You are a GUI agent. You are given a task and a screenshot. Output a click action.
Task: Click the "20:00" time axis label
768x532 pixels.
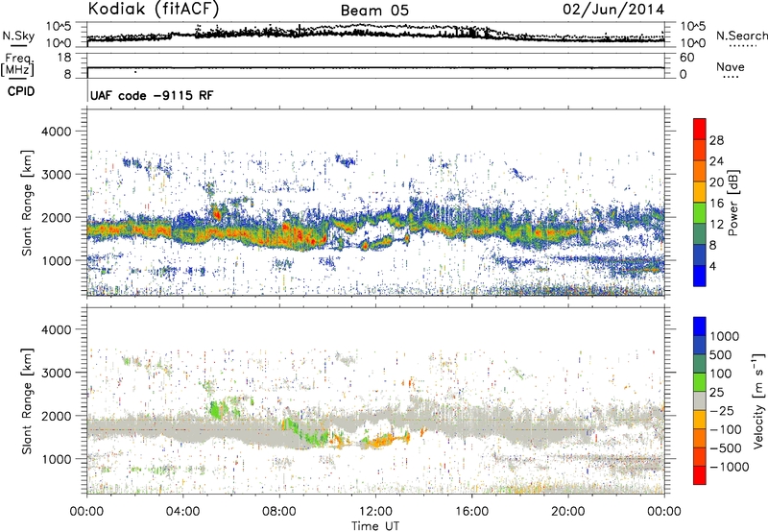point(567,512)
